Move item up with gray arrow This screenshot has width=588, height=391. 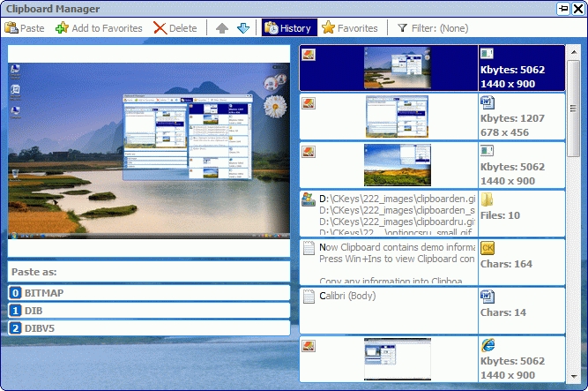[x=222, y=28]
